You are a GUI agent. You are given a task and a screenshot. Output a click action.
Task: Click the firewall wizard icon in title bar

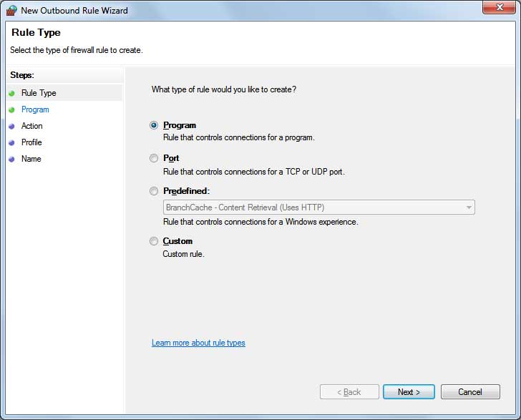coord(11,10)
